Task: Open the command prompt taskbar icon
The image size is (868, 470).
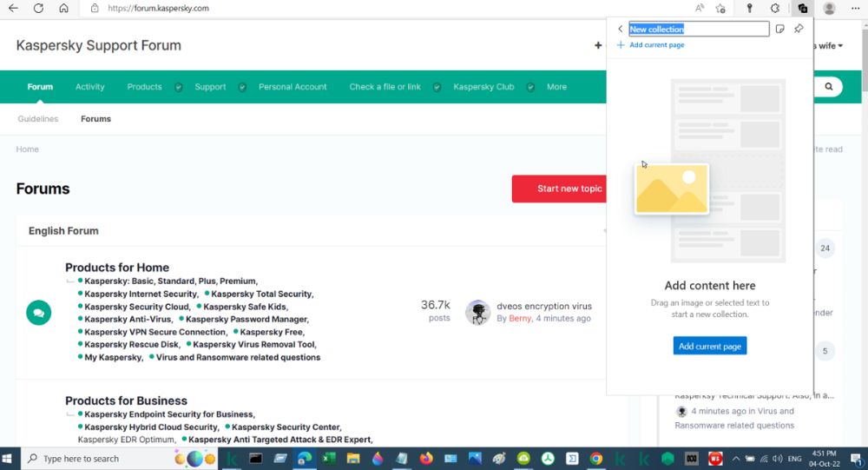Action: click(x=255, y=459)
